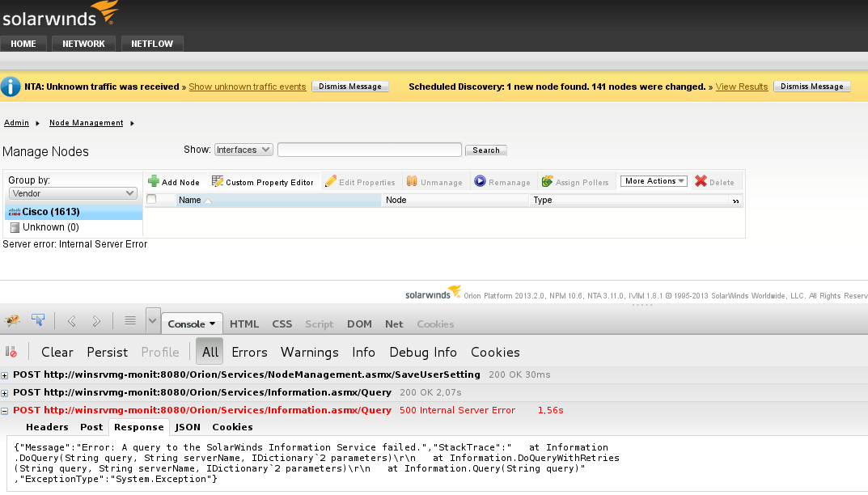Switch to Firebug DOM tab

[x=359, y=324]
